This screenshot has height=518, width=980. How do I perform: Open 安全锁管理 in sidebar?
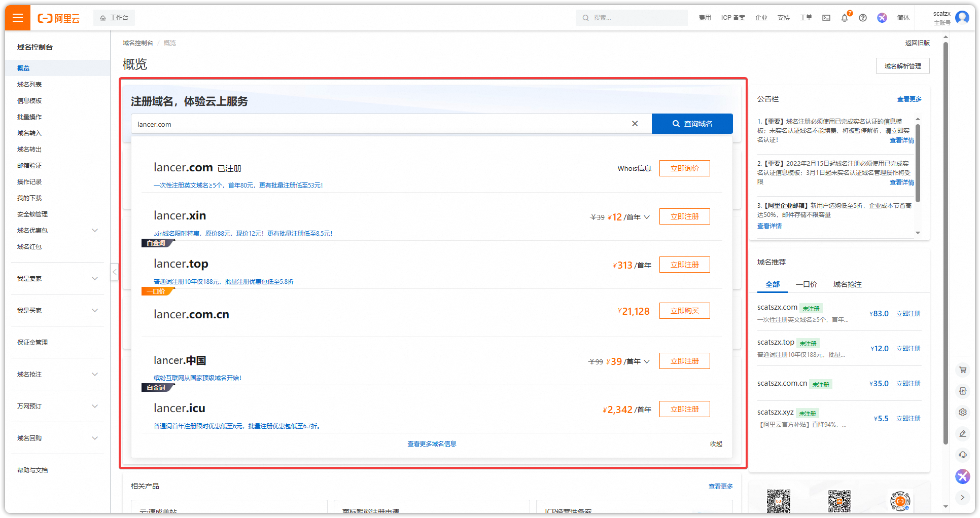[32, 214]
